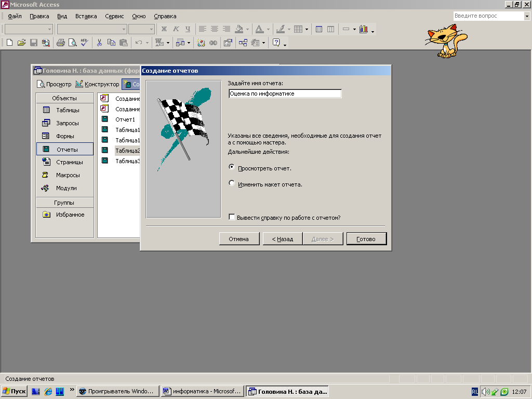Viewport: 532px width, 399px height.
Task: Click the Analyze icon
Action: (x=180, y=43)
